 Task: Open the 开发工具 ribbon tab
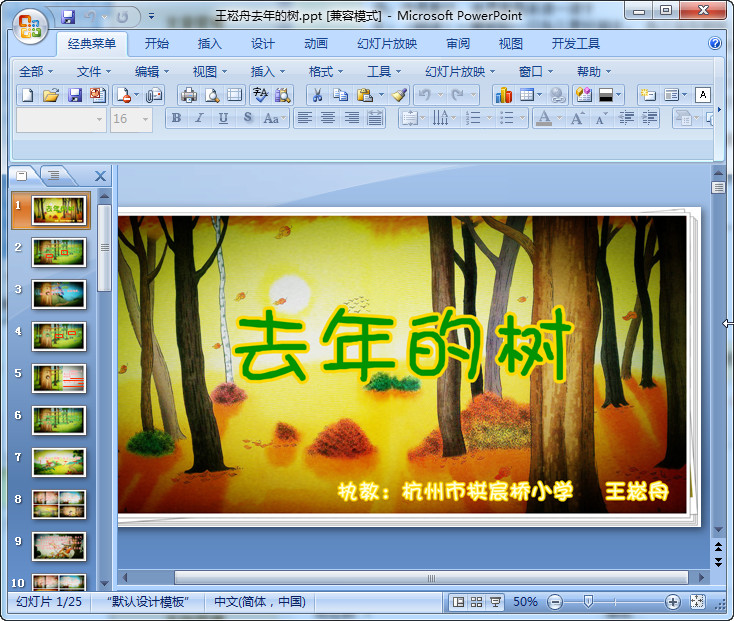pos(576,44)
